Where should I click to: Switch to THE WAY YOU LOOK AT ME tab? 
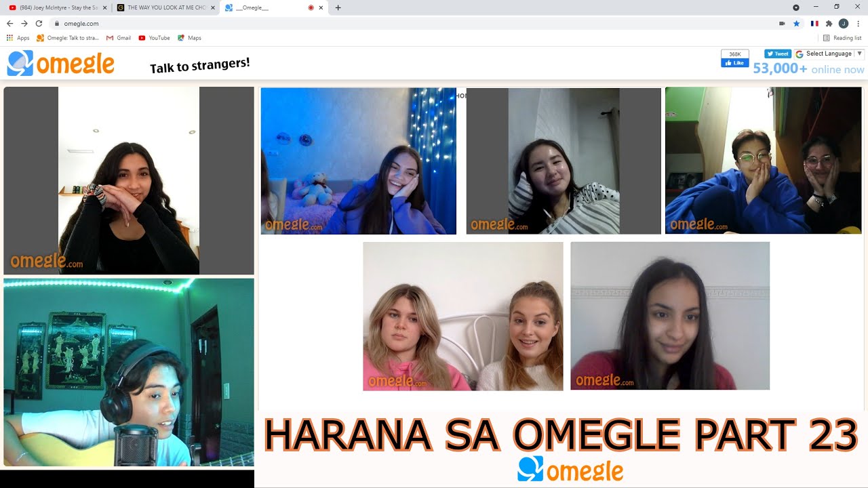point(165,7)
